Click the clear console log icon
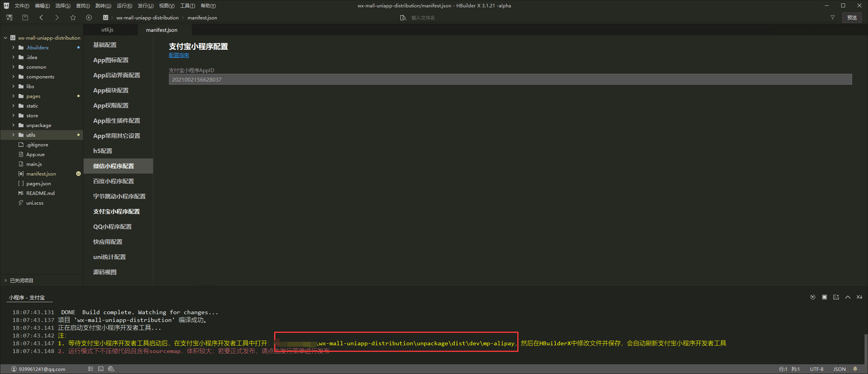The width and height of the screenshot is (868, 374). [859, 297]
